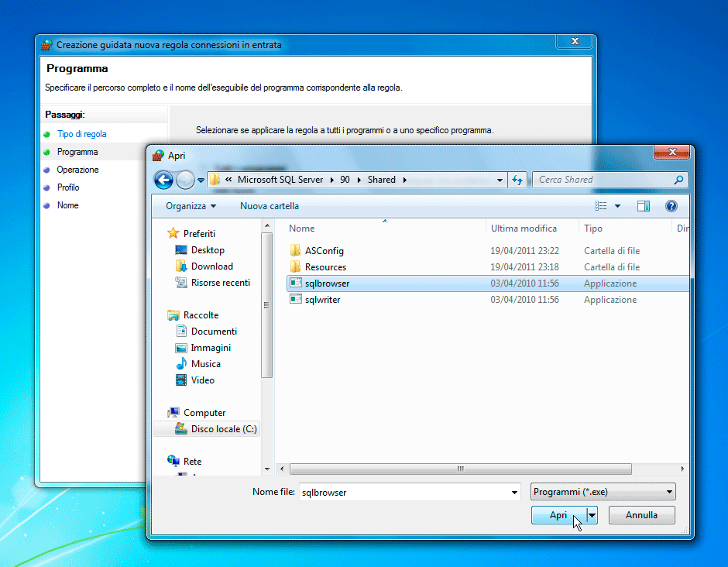Click the folder icon in the address bar
This screenshot has height=567, width=728.
pos(215,179)
